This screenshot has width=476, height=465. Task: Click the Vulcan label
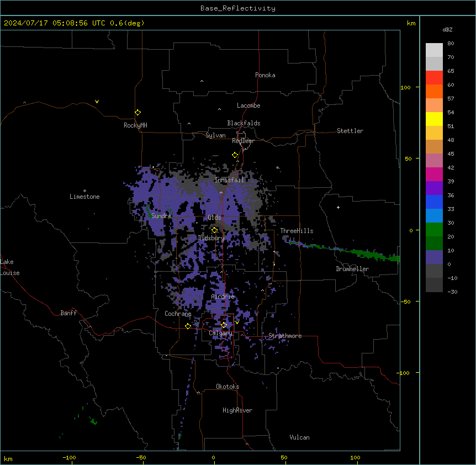point(299,437)
